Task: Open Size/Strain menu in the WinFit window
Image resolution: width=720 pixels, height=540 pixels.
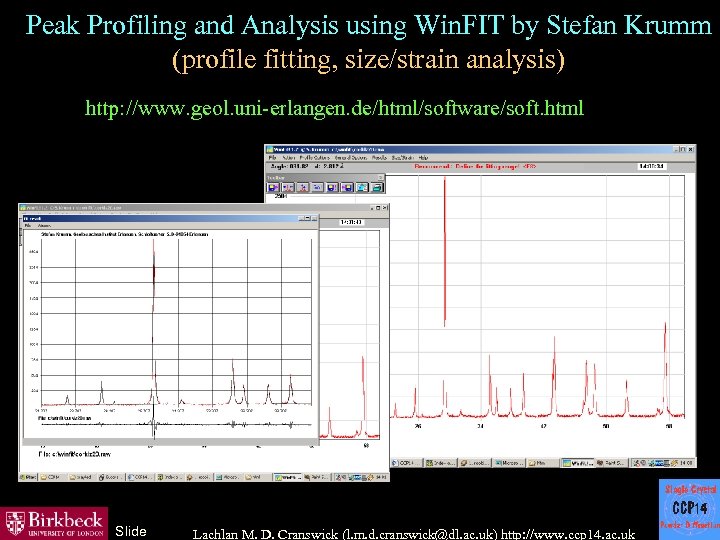Action: tap(403, 158)
